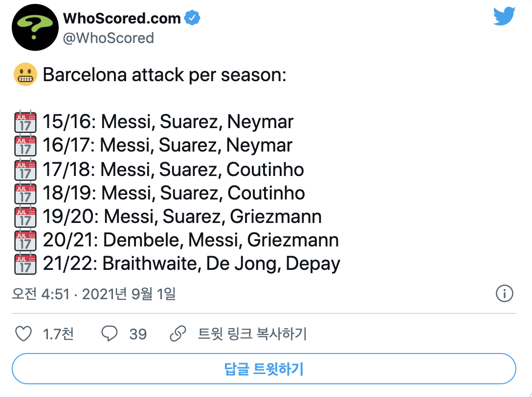Click the 트윗 링크 복사하기 text

coord(252,334)
